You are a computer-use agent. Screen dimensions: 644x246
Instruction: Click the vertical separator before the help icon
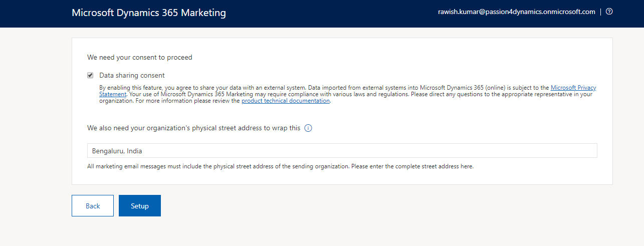600,12
